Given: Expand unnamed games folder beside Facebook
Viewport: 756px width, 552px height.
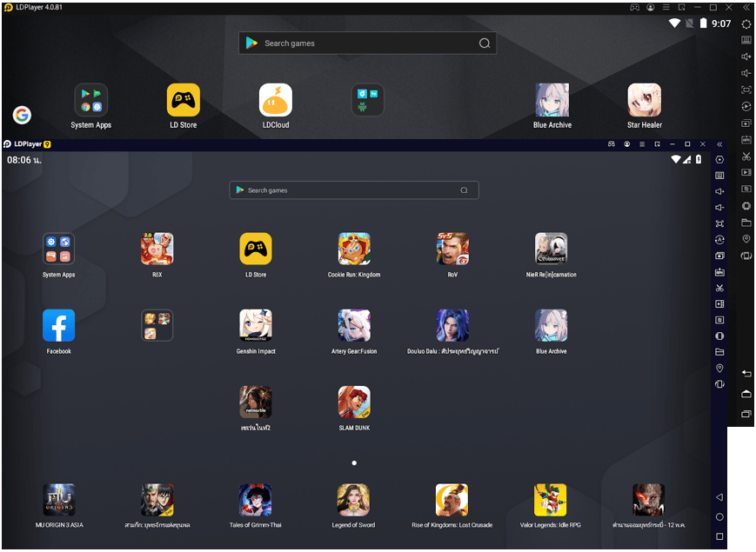Looking at the screenshot, I should tap(157, 325).
